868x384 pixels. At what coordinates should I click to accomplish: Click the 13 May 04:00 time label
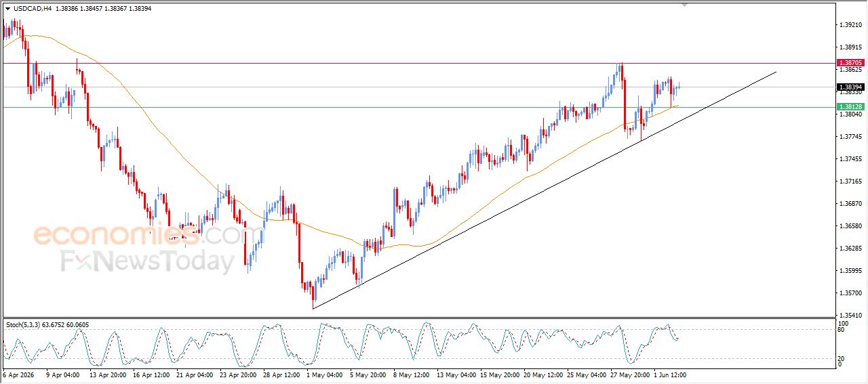tap(455, 375)
